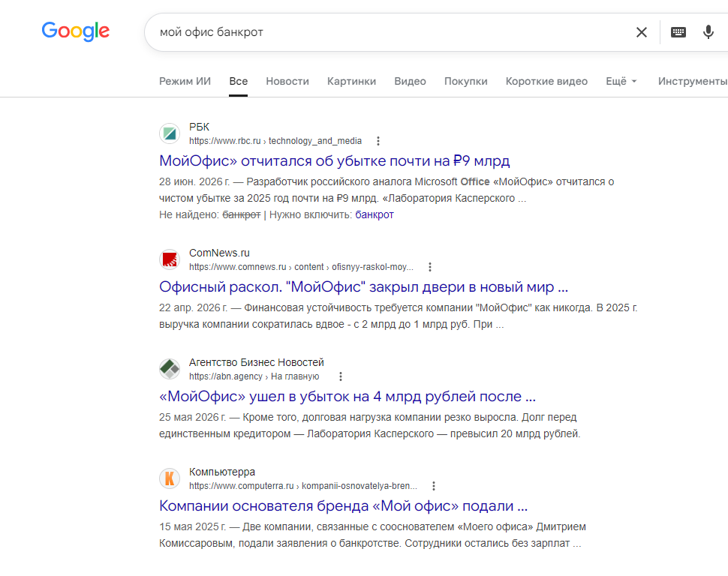Click the '22 апр. 2026 г.' snippet date

193,308
